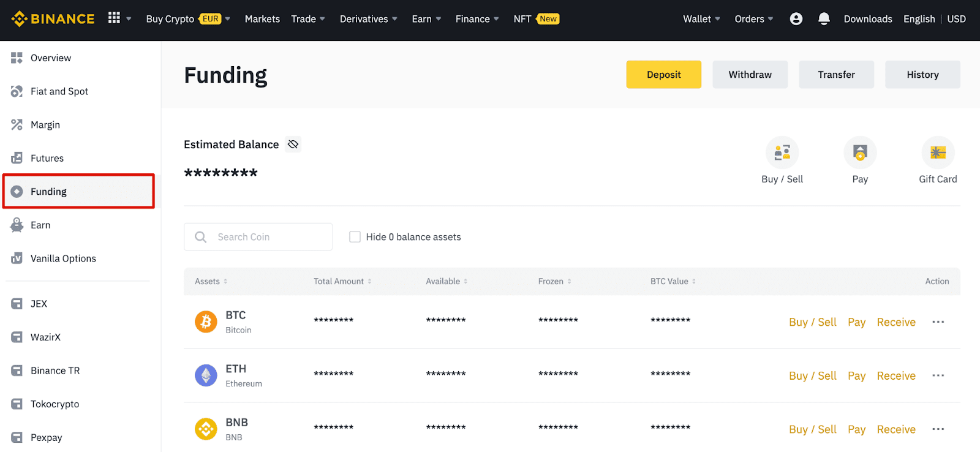Click the Earn piggy bank icon
Viewport: 980px width, 452px height.
[17, 225]
